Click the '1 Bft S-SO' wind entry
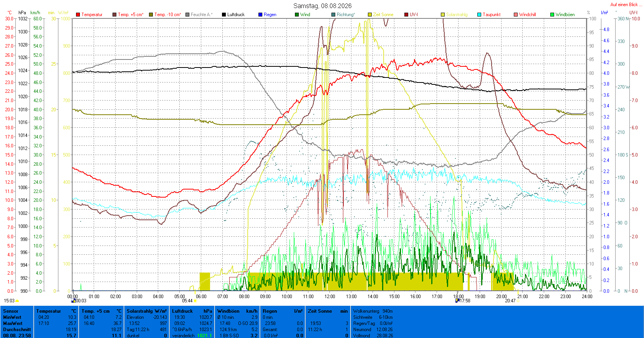The width and height of the screenshot is (644, 338). pyautogui.click(x=229, y=336)
